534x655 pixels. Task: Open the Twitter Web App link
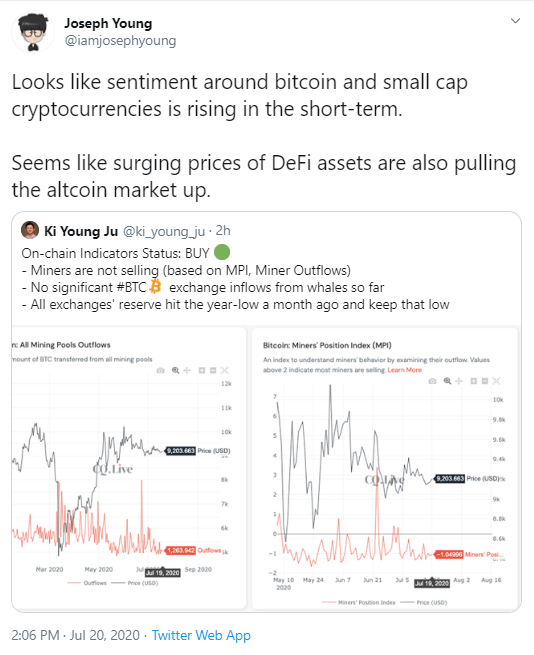click(x=201, y=635)
